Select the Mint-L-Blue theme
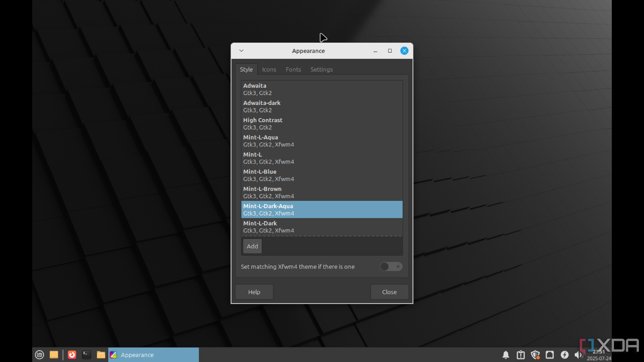This screenshot has width=644, height=362. point(322,175)
